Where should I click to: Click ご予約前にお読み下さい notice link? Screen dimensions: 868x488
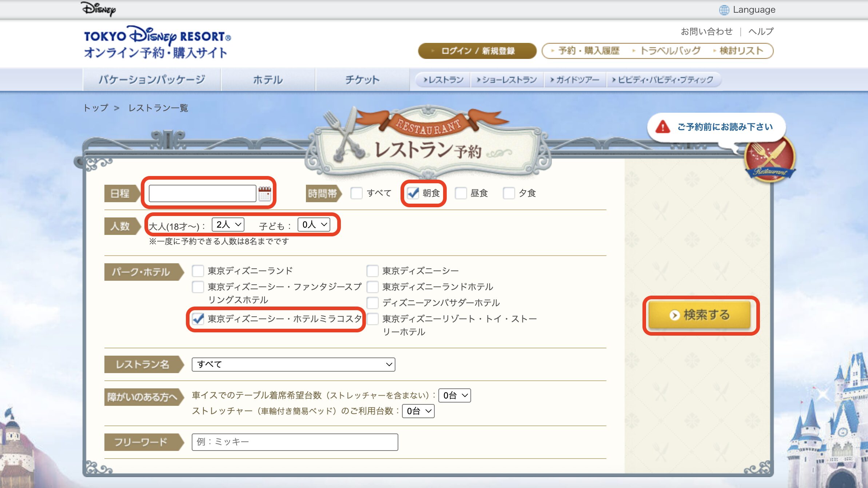coord(725,127)
